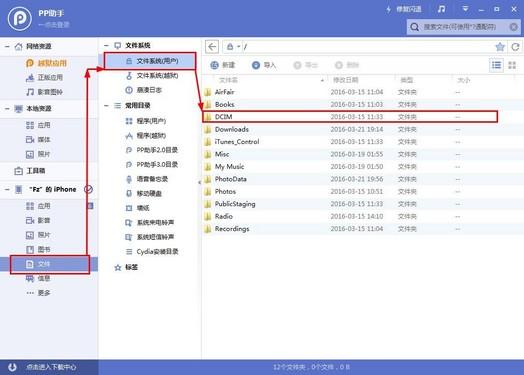Image resolution: width=524 pixels, height=375 pixels.
Task: Sort by the 修改日期 column header
Action: 346,80
